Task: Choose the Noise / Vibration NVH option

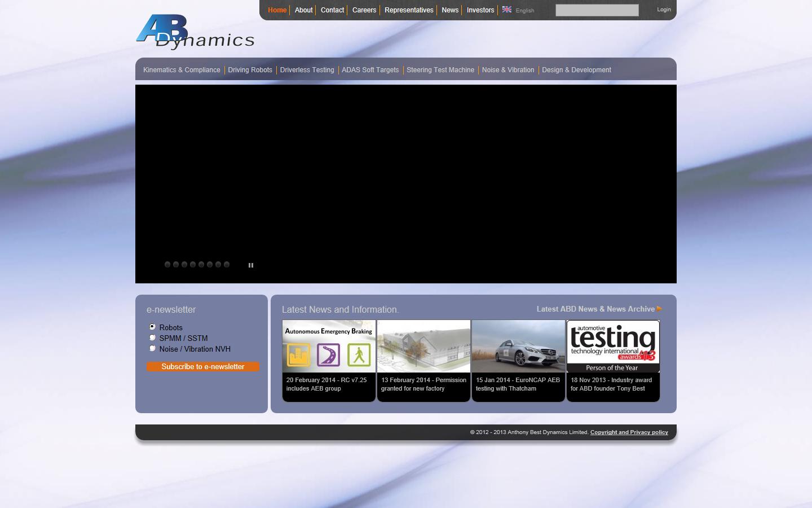Action: pyautogui.click(x=152, y=348)
